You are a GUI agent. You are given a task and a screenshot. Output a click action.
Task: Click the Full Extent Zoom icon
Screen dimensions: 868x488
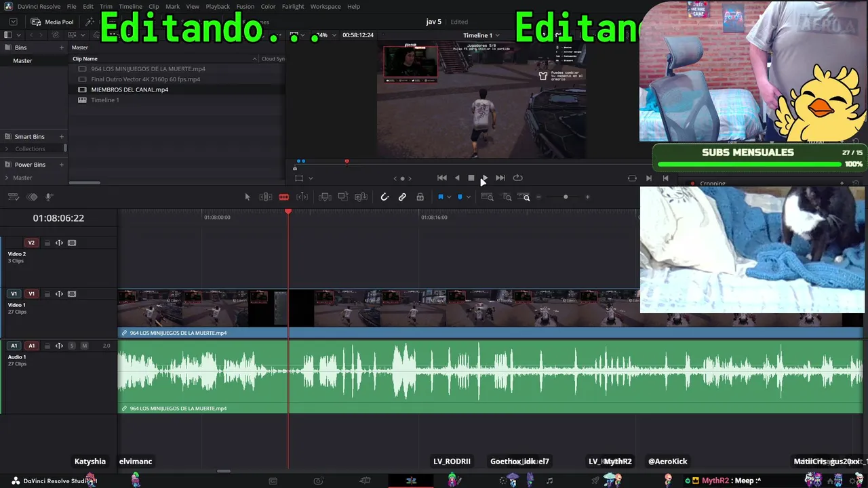coord(487,197)
